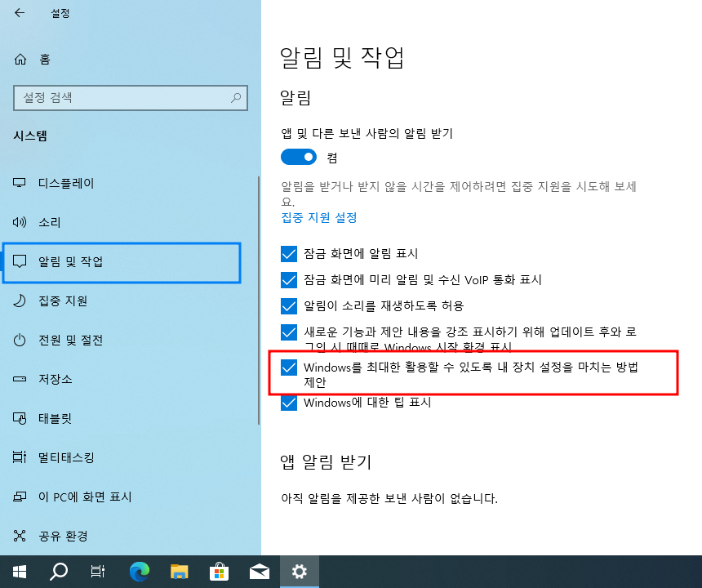Open the 홈 home icon

tap(20, 59)
